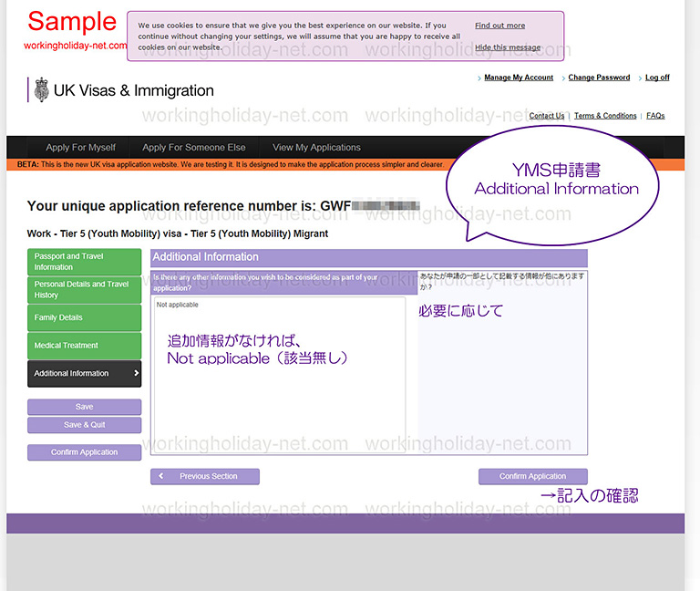Click the chevron on Additional Information sidebar item

[x=136, y=373]
